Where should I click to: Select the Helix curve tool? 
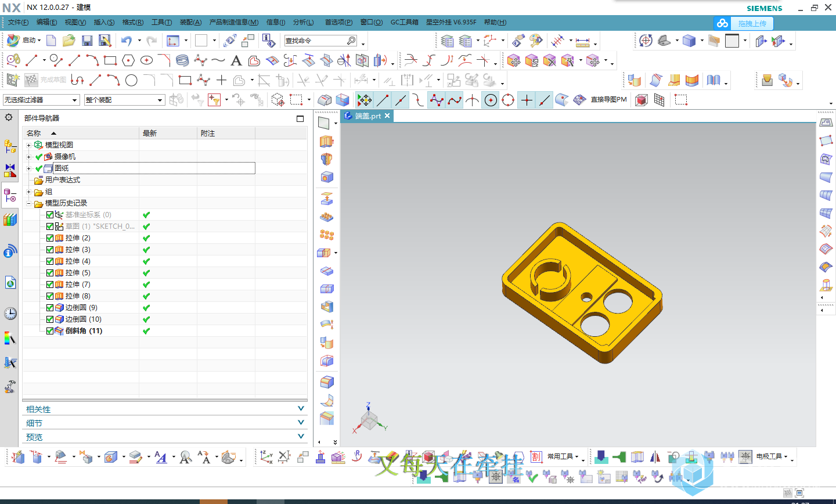[x=182, y=60]
